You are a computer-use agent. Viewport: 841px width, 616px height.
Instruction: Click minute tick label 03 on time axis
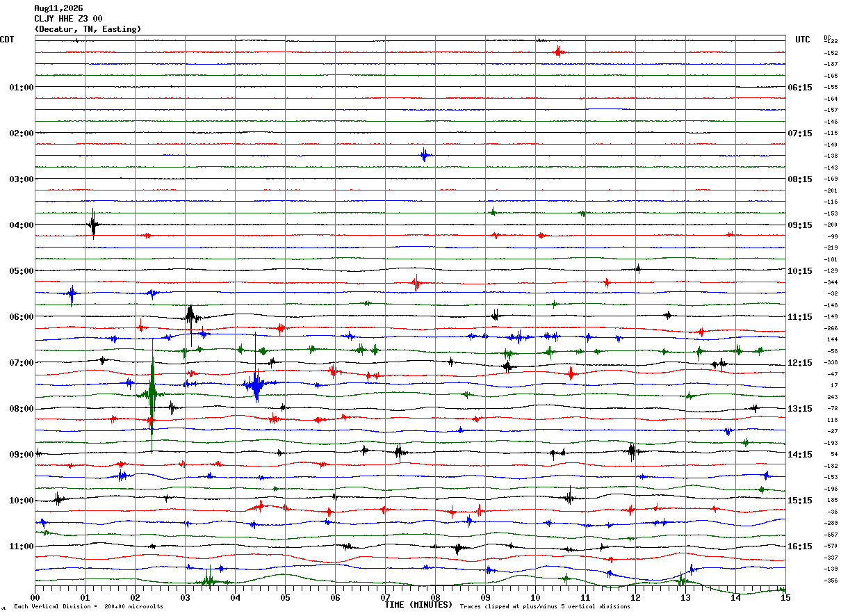coord(185,597)
